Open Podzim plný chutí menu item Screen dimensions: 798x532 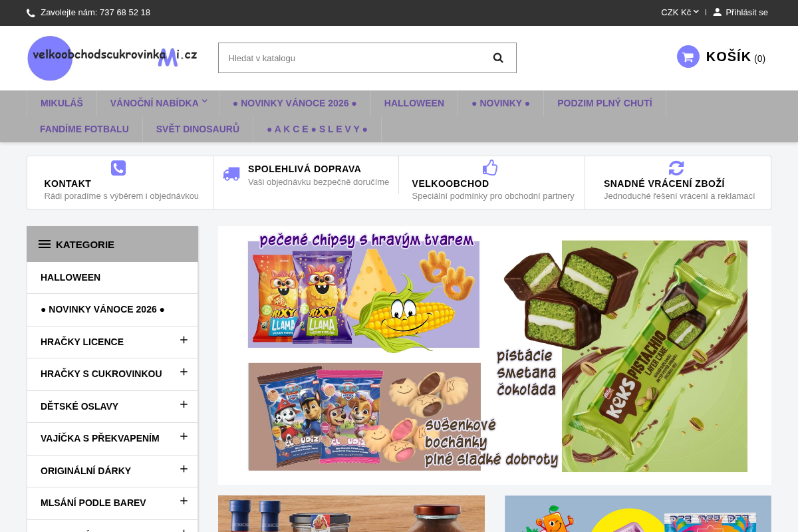604,103
